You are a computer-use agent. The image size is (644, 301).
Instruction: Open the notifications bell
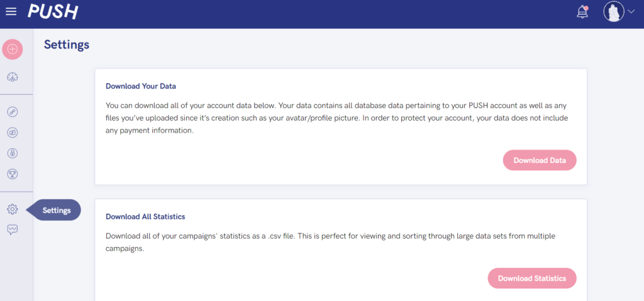582,13
